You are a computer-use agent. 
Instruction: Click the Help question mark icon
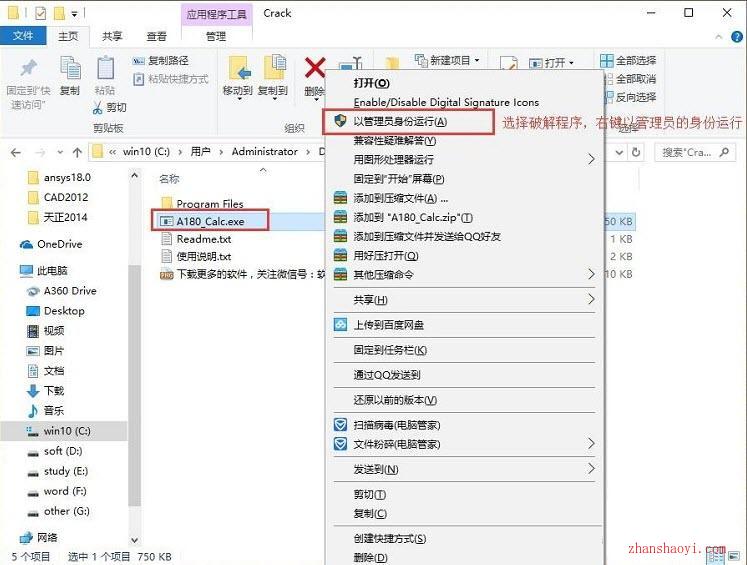click(x=737, y=37)
